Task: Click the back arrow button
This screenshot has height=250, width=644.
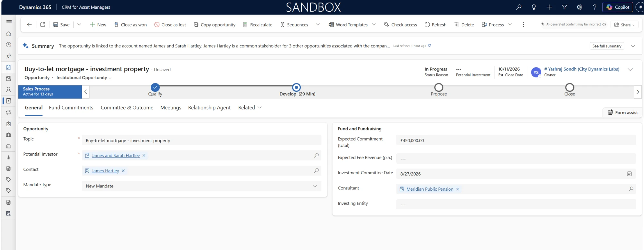Action: click(29, 24)
